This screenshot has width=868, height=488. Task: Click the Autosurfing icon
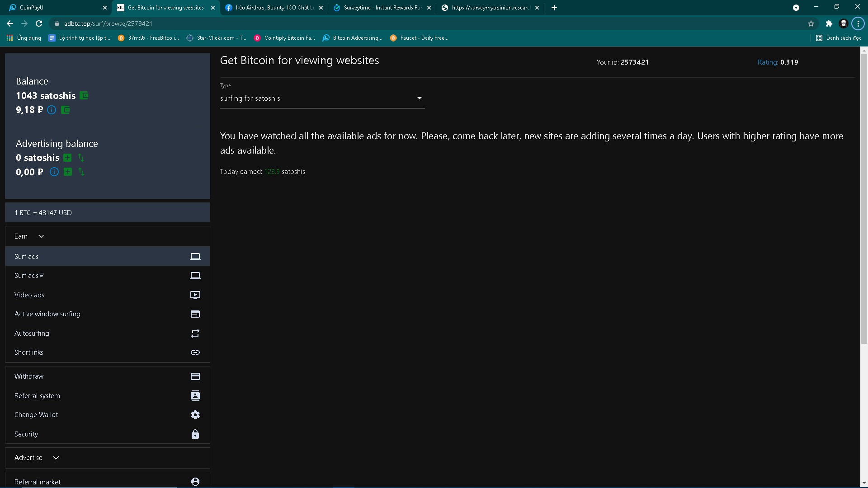tap(194, 333)
